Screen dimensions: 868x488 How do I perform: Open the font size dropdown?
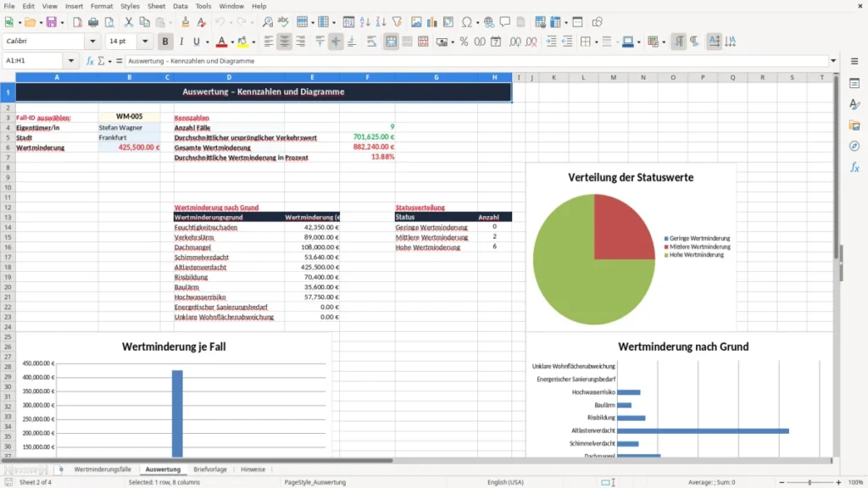coord(145,41)
